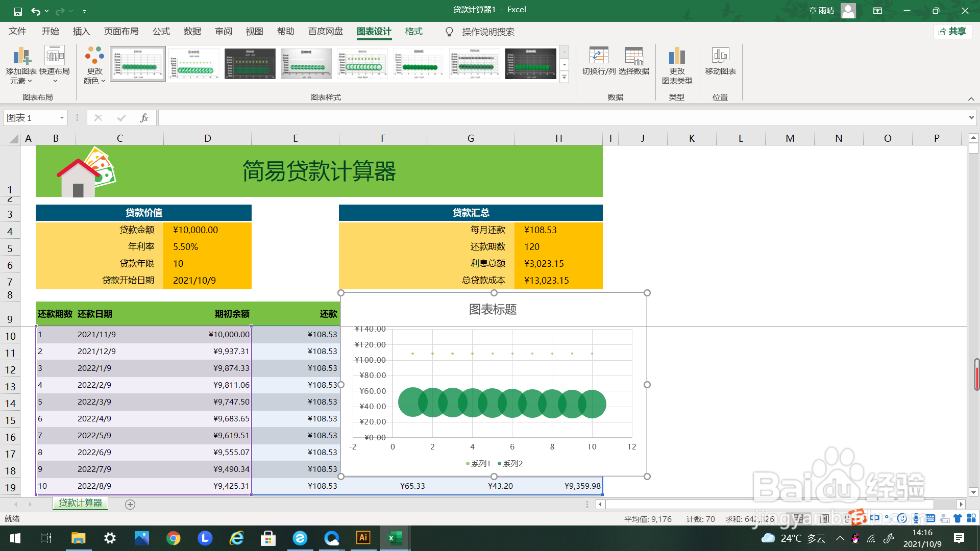
Task: Collapse the ribbon with chevron
Action: [x=971, y=99]
